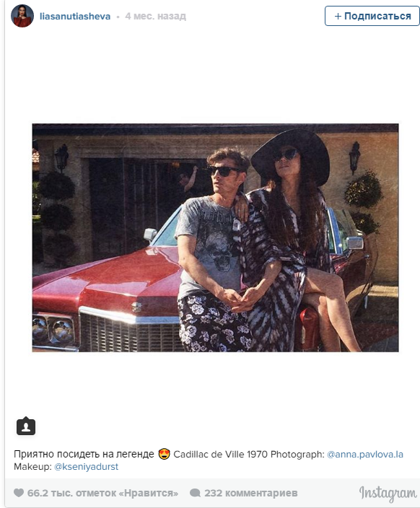Select the 'Приятно посидеть на легенде' caption text
The image size is (420, 508).
click(84, 454)
